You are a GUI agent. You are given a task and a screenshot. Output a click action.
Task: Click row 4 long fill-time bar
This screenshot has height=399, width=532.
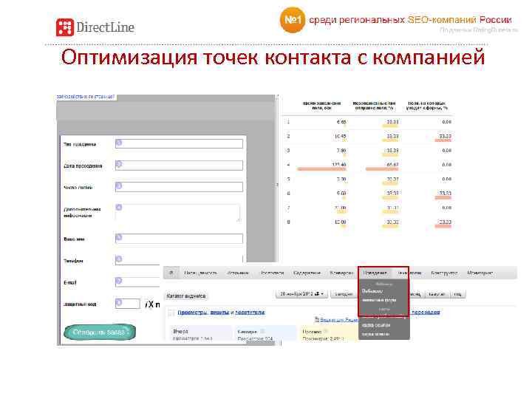coord(321,168)
